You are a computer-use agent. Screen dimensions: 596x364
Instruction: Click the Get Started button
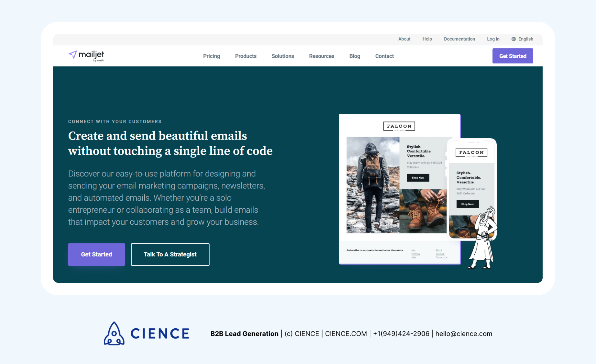513,56
